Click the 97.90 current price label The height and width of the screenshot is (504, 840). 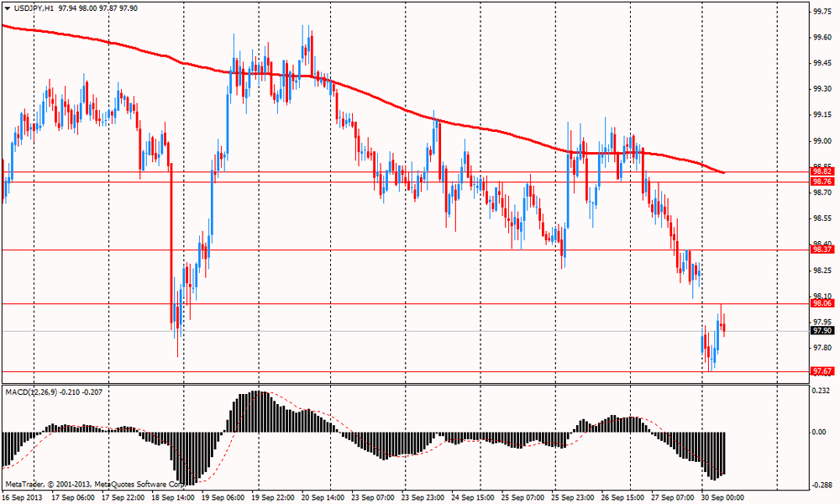[x=822, y=331]
